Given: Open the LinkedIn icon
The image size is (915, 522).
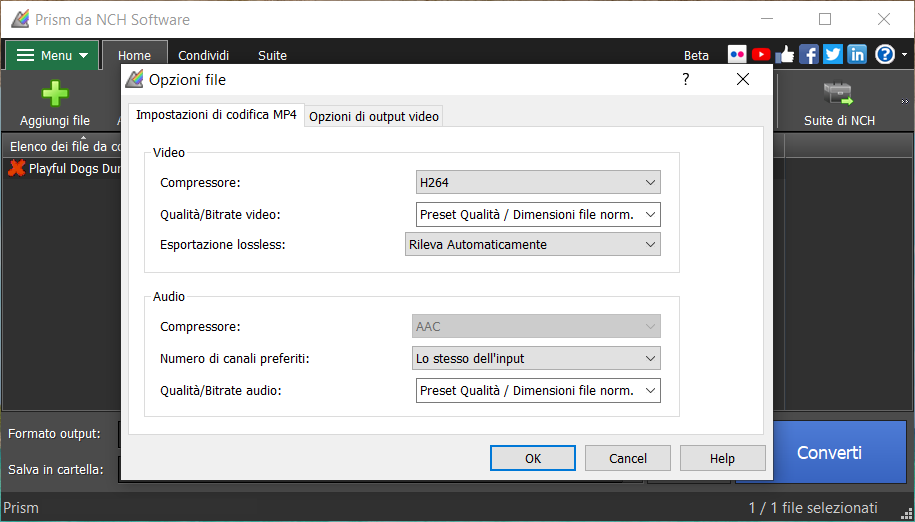Looking at the screenshot, I should [x=857, y=55].
